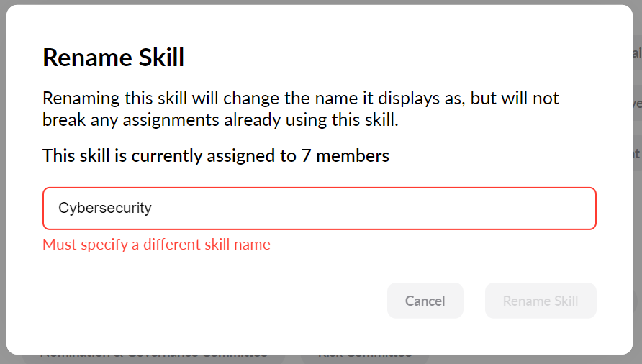Select the Risk Committee chip behind the dialog

pyautogui.click(x=364, y=357)
